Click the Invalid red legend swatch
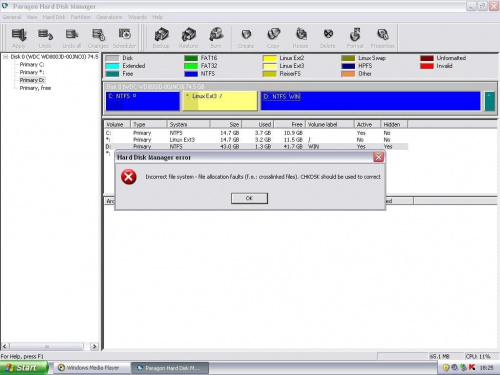Image resolution: width=500 pixels, height=375 pixels. coord(427,66)
